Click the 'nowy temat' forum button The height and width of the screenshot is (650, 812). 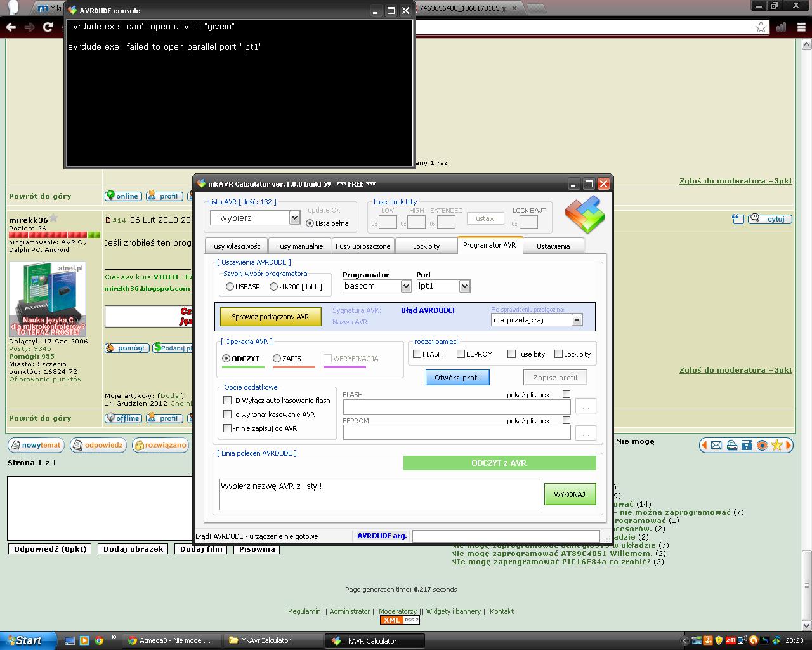[36, 445]
